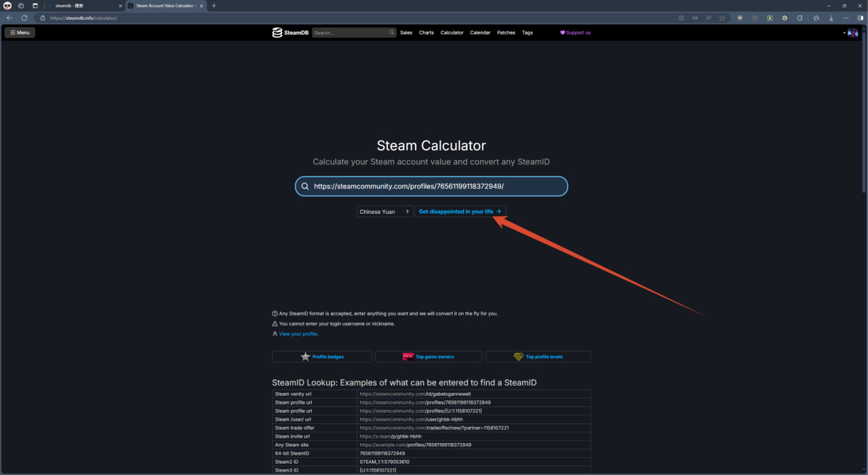Click the 64-bit SteamID value
This screenshot has width=868, height=475.
click(x=382, y=453)
